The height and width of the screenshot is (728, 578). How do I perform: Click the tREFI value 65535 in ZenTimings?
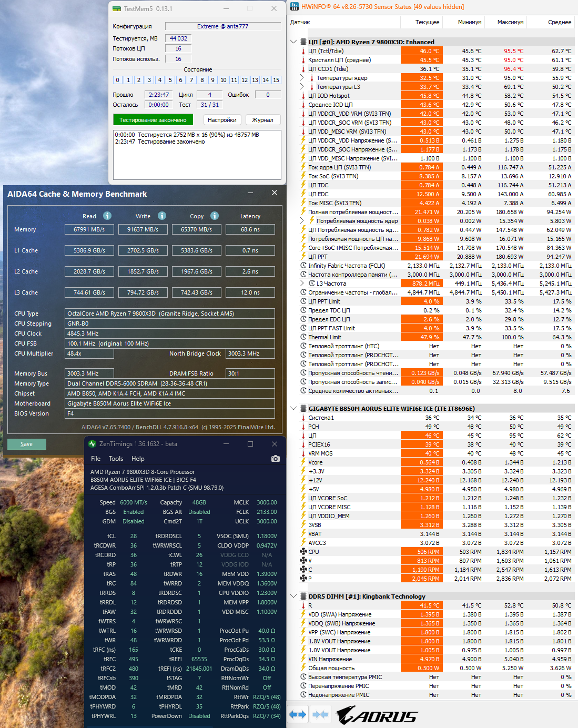pyautogui.click(x=199, y=659)
